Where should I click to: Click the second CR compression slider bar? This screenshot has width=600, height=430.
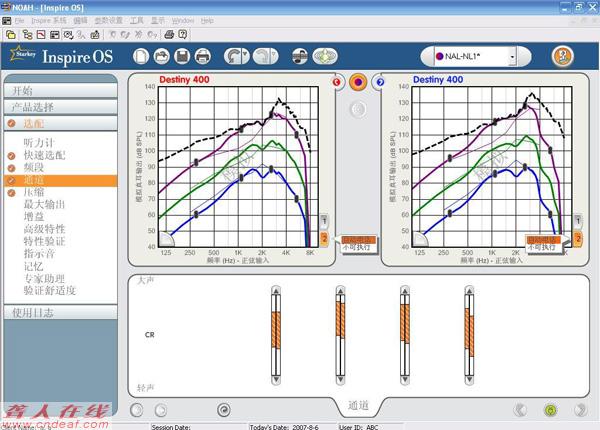(340, 335)
